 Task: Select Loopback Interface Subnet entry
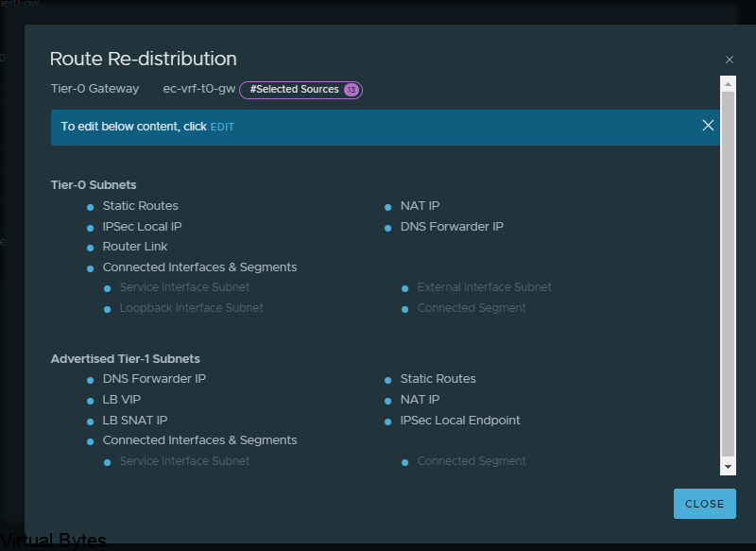tap(192, 308)
